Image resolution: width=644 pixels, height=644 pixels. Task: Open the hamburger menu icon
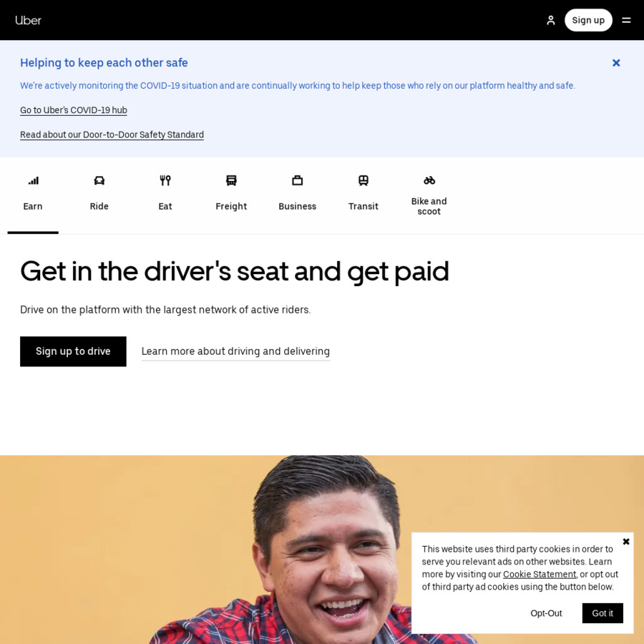626,20
